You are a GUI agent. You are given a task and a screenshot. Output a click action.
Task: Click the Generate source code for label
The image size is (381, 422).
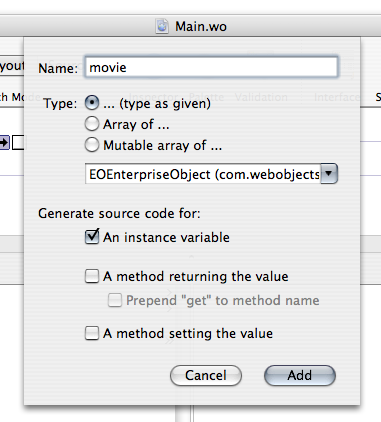(x=119, y=214)
